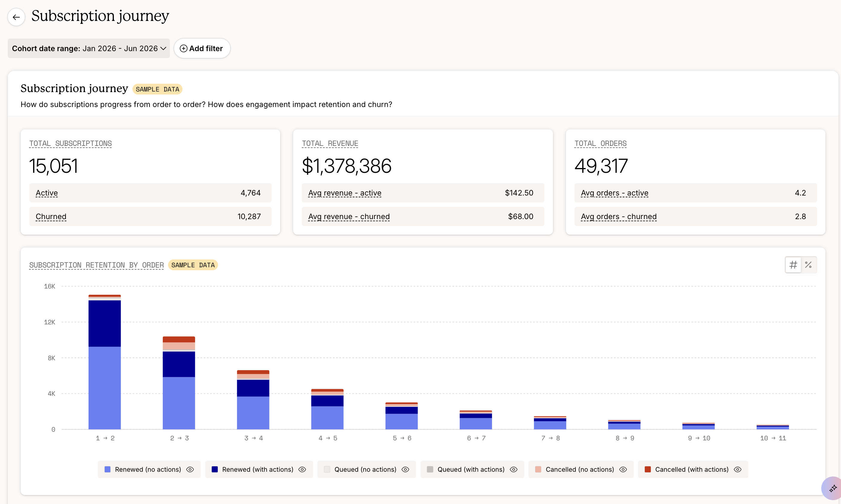
Task: Click the chevron beside Jun 2026
Action: click(x=163, y=48)
